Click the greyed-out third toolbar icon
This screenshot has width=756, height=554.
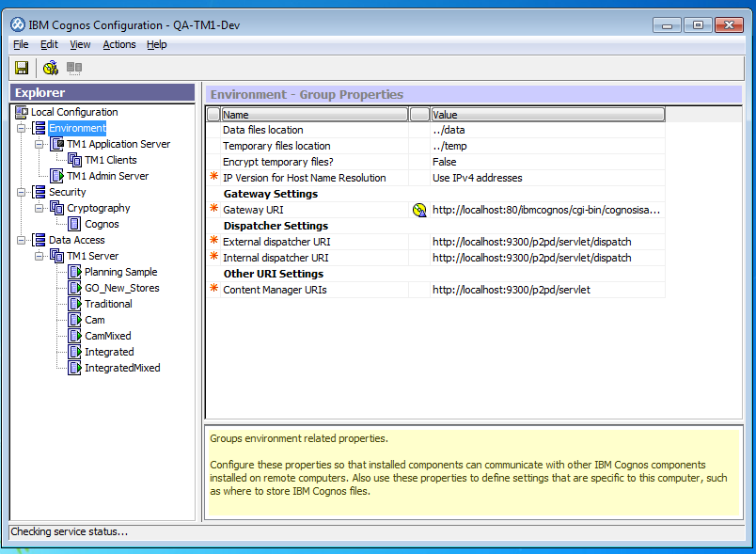click(x=73, y=68)
